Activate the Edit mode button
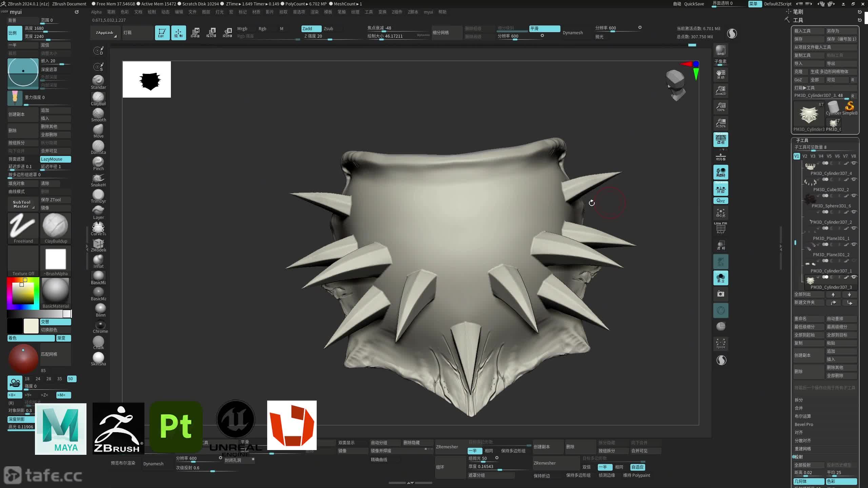 [162, 33]
